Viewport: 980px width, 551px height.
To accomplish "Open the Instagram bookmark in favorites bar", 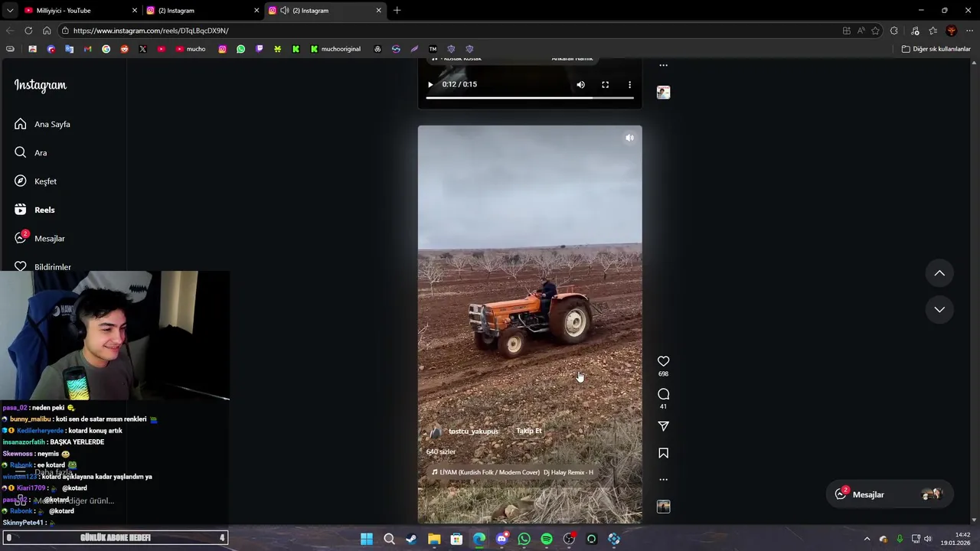I will tap(222, 49).
